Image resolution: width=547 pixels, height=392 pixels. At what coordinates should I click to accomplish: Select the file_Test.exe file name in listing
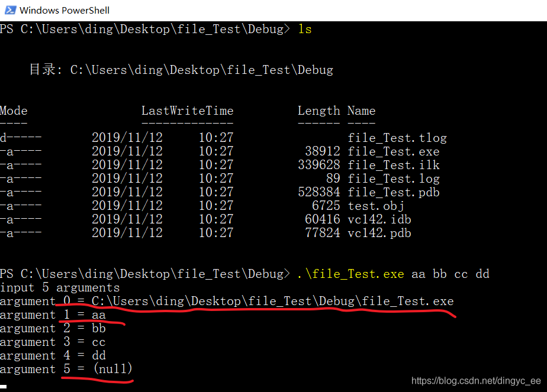coord(394,151)
